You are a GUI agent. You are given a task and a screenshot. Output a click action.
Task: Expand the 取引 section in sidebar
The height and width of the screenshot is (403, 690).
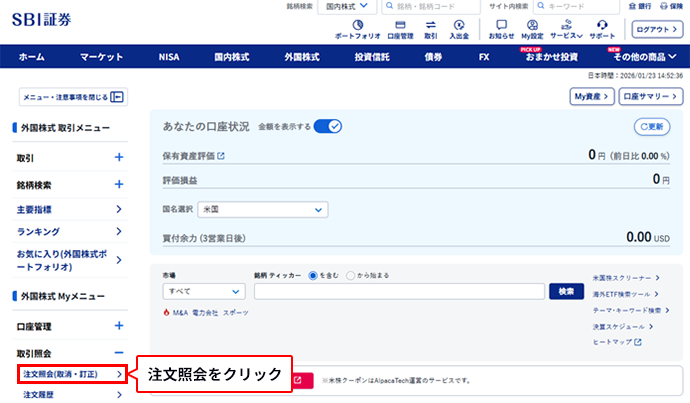pyautogui.click(x=118, y=158)
